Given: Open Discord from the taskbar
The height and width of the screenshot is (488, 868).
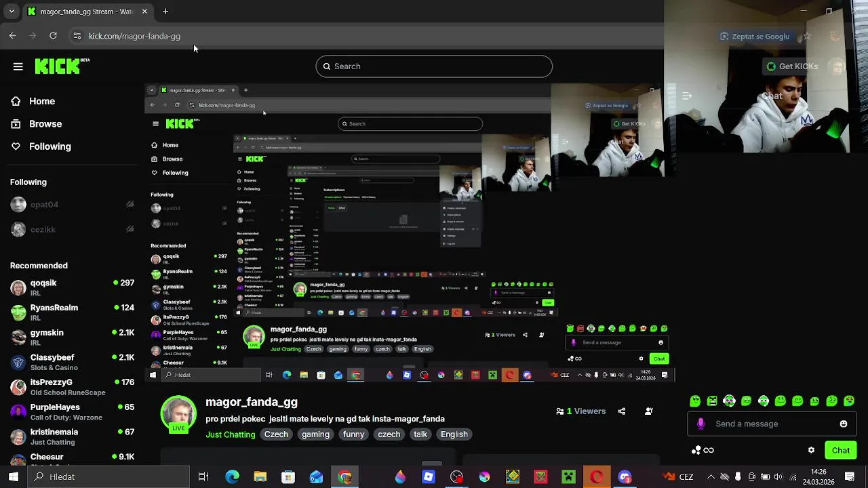Looking at the screenshot, I should point(625,476).
